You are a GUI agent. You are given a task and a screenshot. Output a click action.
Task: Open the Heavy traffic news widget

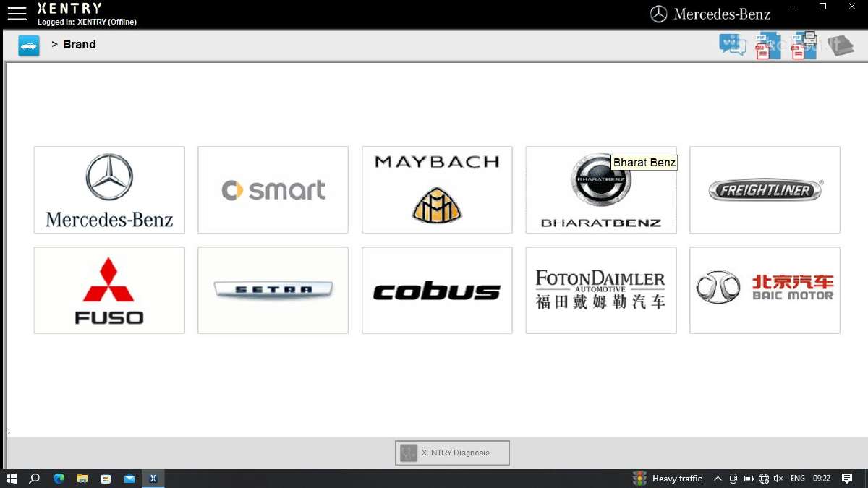(x=668, y=479)
